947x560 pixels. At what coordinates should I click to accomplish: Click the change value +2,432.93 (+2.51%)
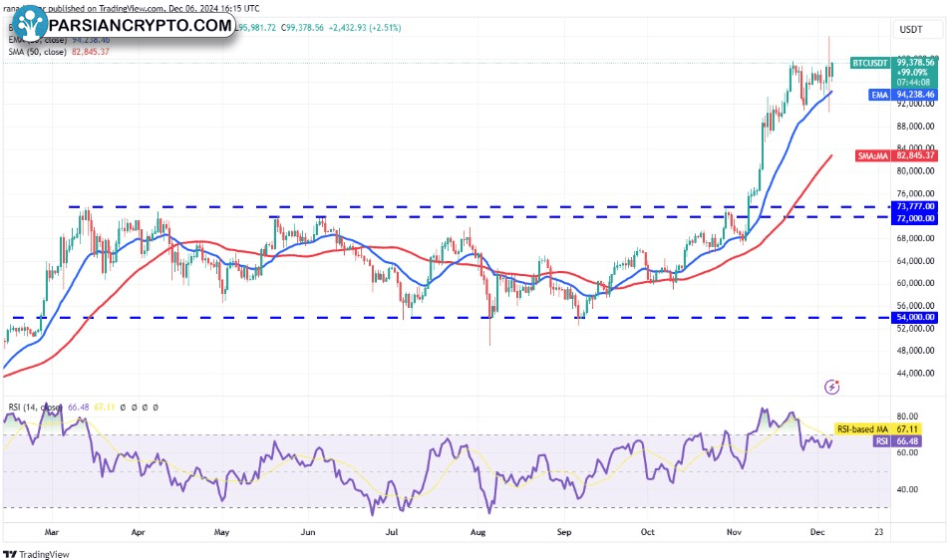[365, 28]
